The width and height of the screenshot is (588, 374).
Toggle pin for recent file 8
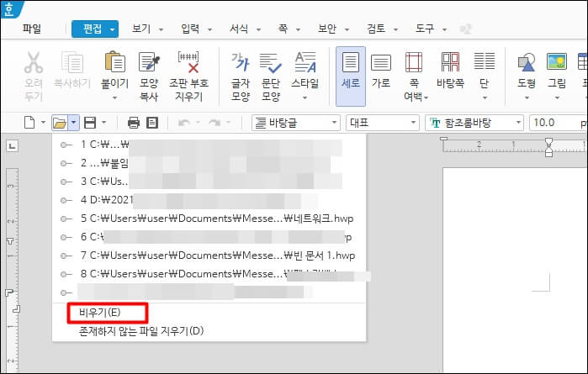point(66,274)
